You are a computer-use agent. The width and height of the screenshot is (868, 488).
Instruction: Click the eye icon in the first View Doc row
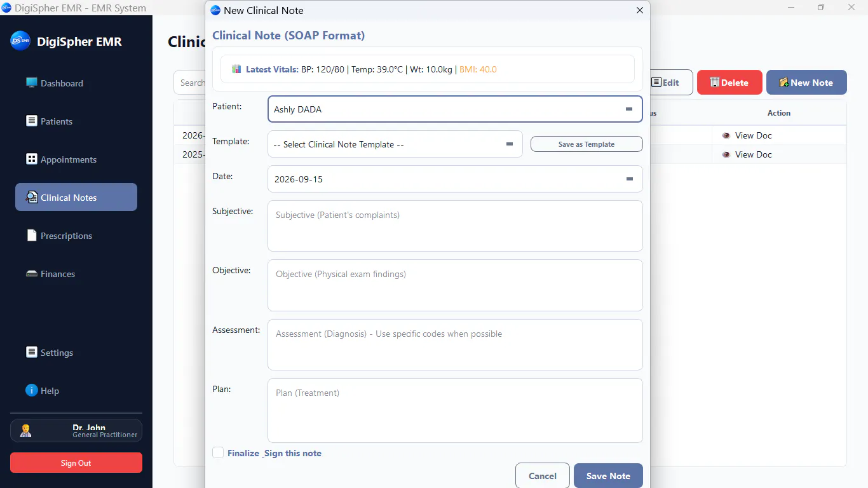click(x=726, y=135)
